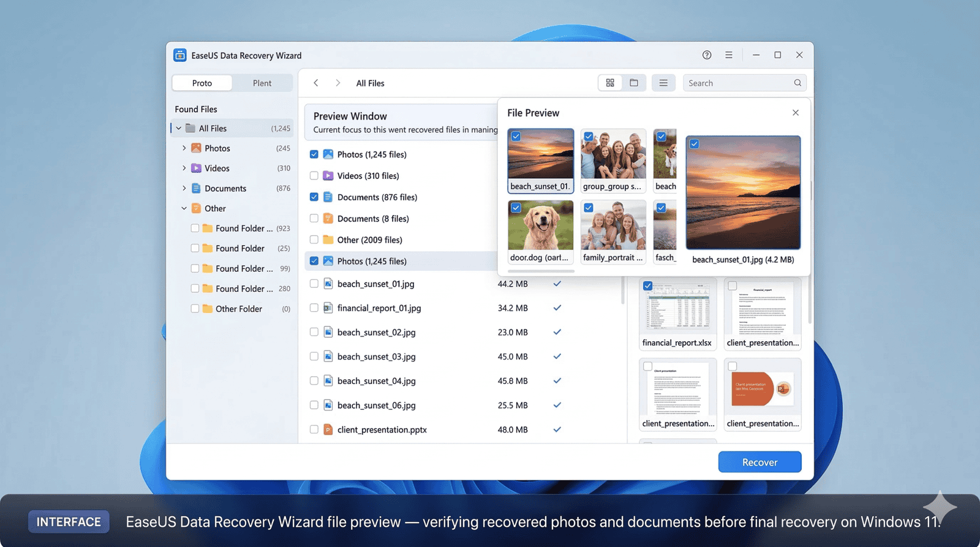Click the Videos category icon in sidebar
Screen dimensions: 980x547
coord(196,168)
